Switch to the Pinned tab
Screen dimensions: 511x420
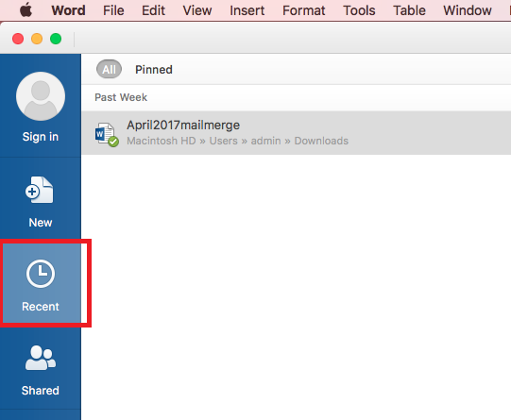click(x=154, y=69)
